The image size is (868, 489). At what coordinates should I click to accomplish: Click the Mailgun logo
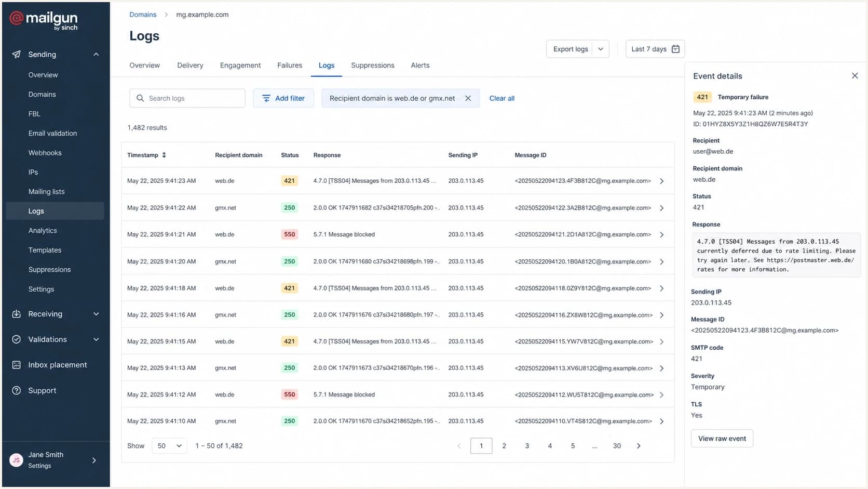44,20
